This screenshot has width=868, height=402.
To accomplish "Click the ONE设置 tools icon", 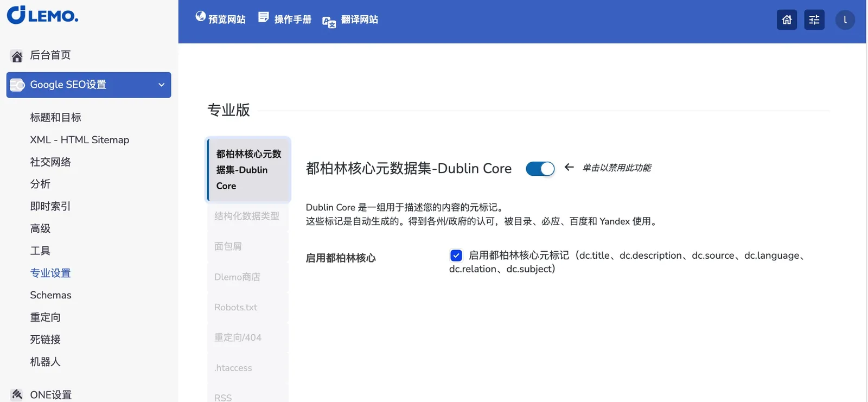I will [17, 394].
